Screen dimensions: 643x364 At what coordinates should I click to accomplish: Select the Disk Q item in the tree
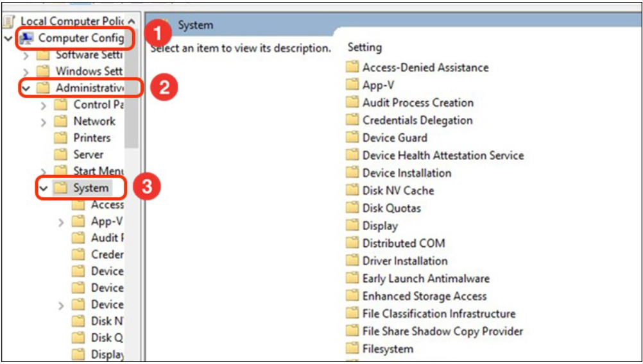(x=98, y=338)
